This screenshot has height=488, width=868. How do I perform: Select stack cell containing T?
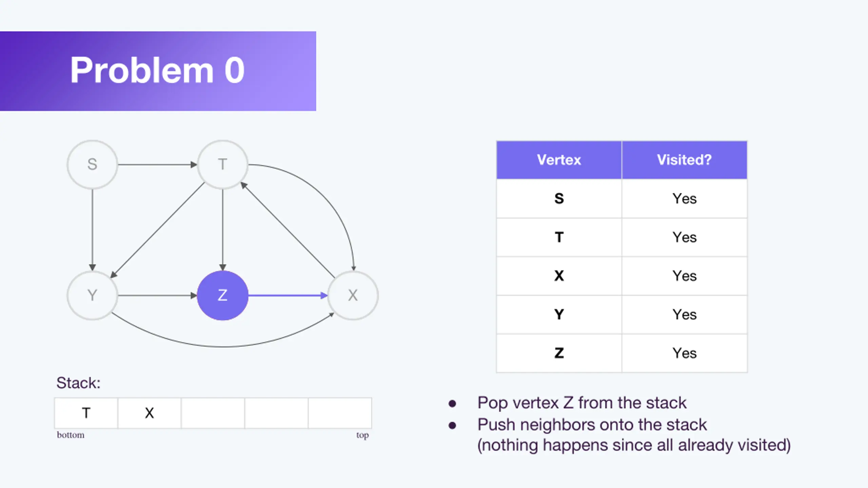pos(86,413)
